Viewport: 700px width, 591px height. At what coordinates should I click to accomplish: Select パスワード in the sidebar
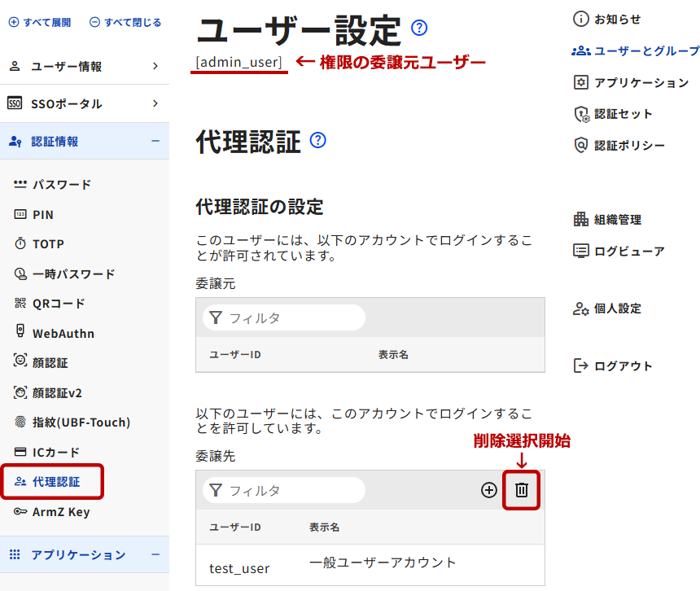pos(61,185)
